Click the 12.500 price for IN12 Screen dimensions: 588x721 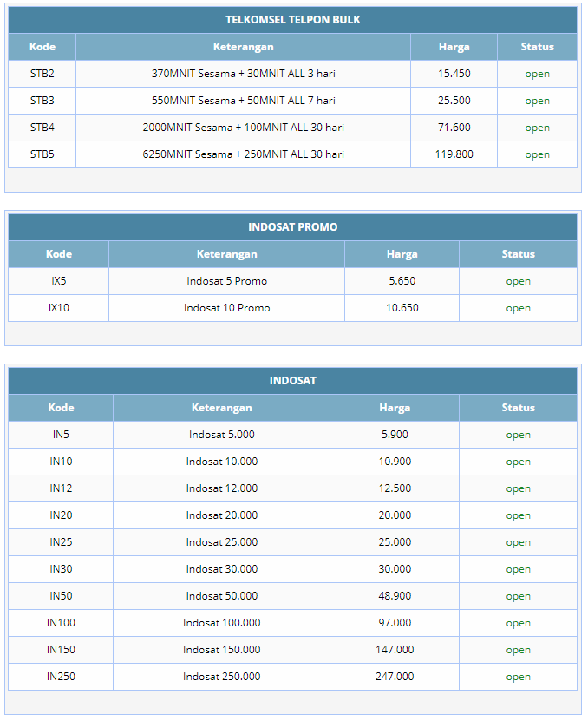[395, 488]
